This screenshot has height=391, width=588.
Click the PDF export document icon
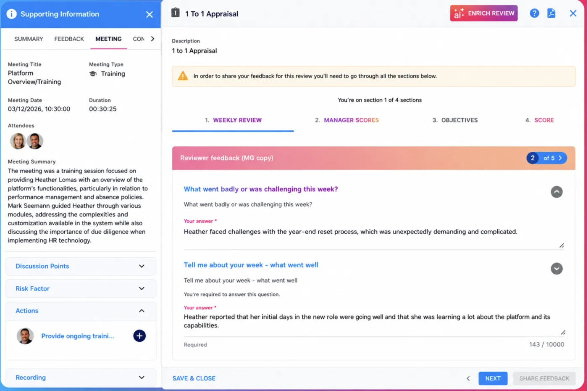coord(551,13)
